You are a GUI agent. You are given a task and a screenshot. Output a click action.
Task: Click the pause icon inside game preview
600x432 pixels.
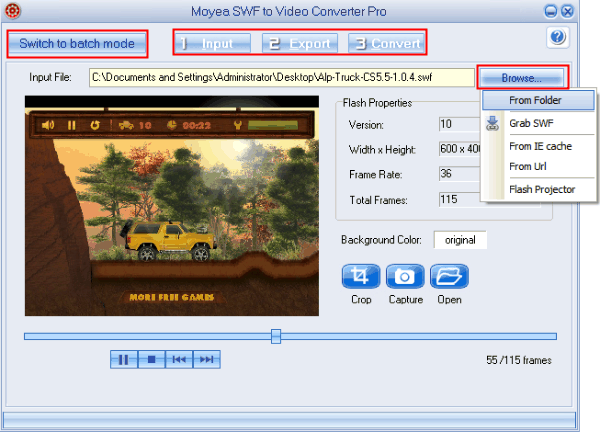tap(72, 125)
